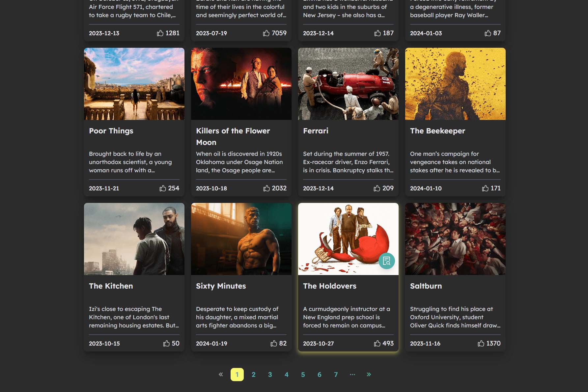Open the Poor Things poster image
The height and width of the screenshot is (392, 588).
(x=134, y=84)
